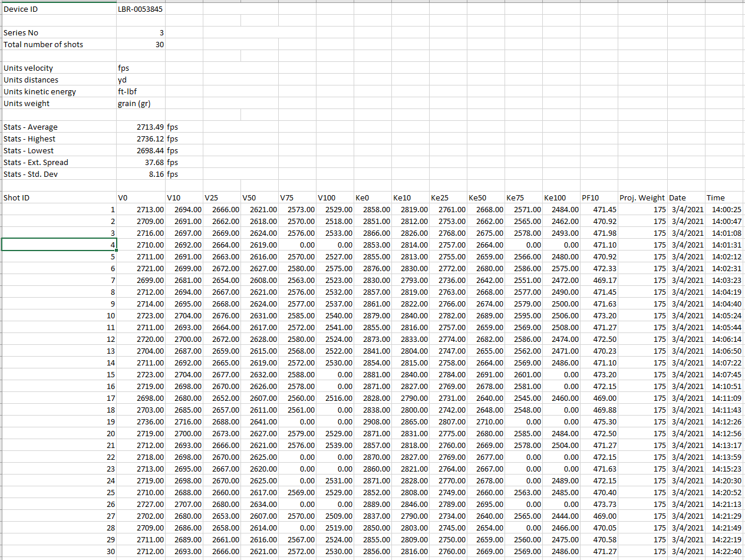Screen dimensions: 745x560
Task: Click the Series No label cell
Action: 21,32
